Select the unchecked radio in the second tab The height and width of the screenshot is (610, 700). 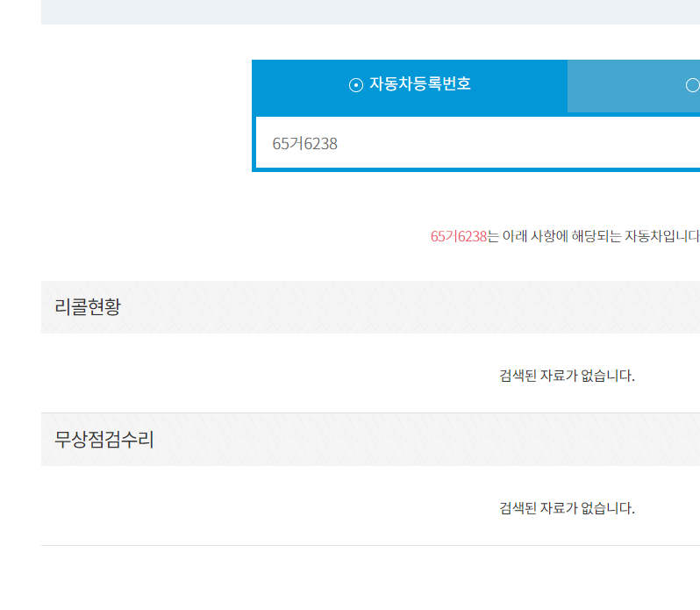point(692,85)
